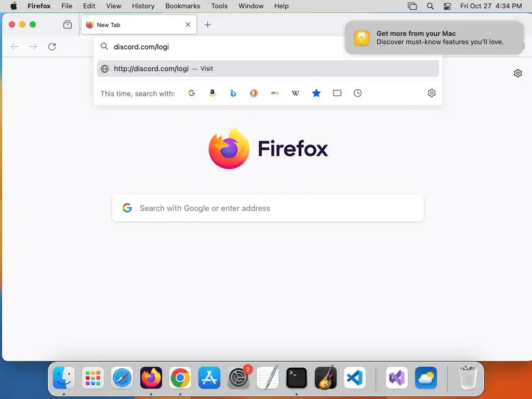
Task: Close the New Tab tab
Action: click(188, 24)
